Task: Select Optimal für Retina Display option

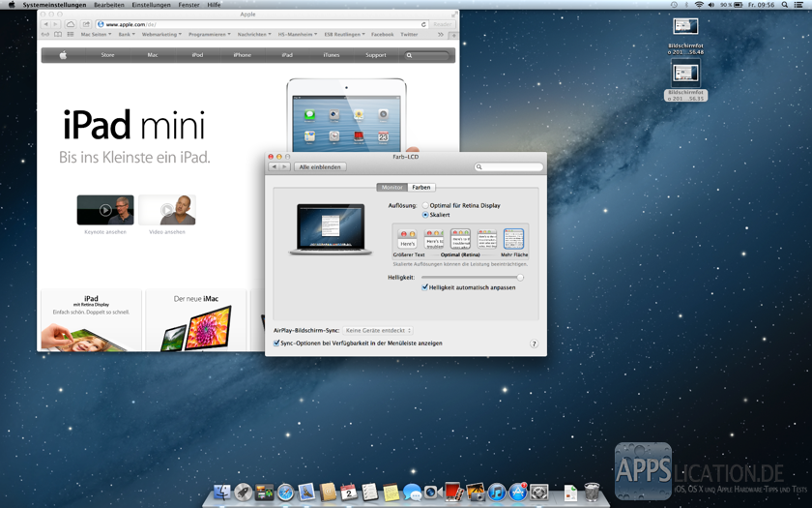Action: tap(425, 206)
